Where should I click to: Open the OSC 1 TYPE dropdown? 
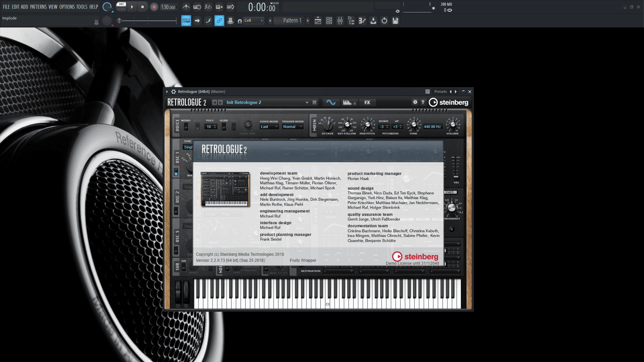(x=188, y=147)
